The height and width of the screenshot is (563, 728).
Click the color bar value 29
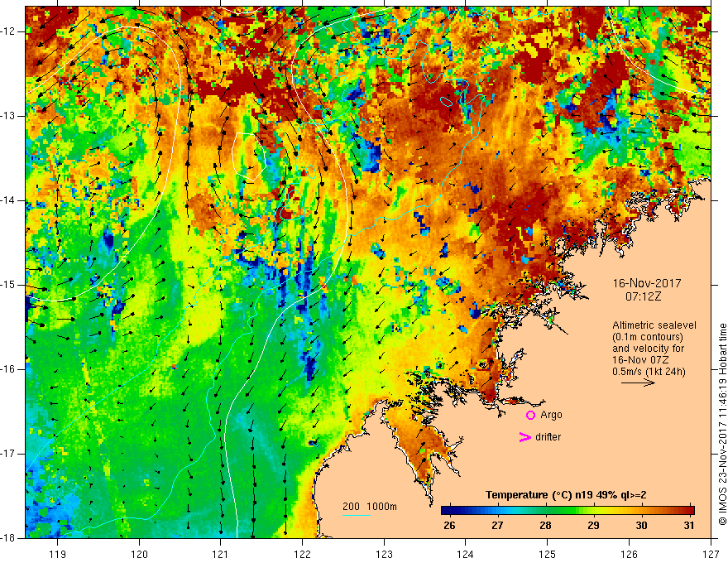(x=593, y=526)
